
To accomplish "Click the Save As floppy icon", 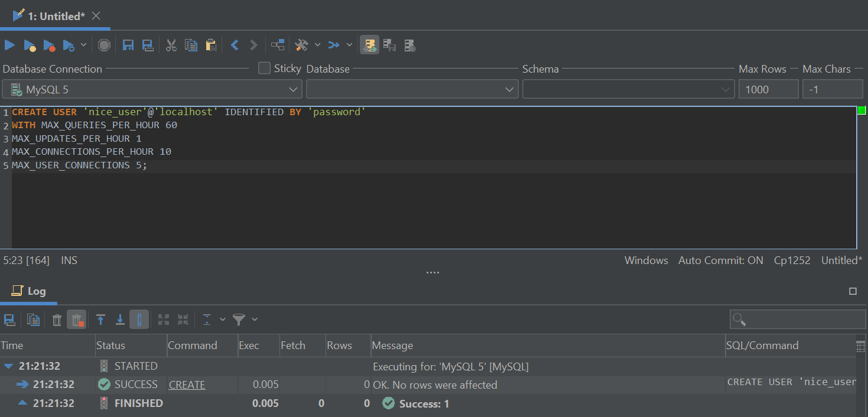I will pyautogui.click(x=148, y=45).
